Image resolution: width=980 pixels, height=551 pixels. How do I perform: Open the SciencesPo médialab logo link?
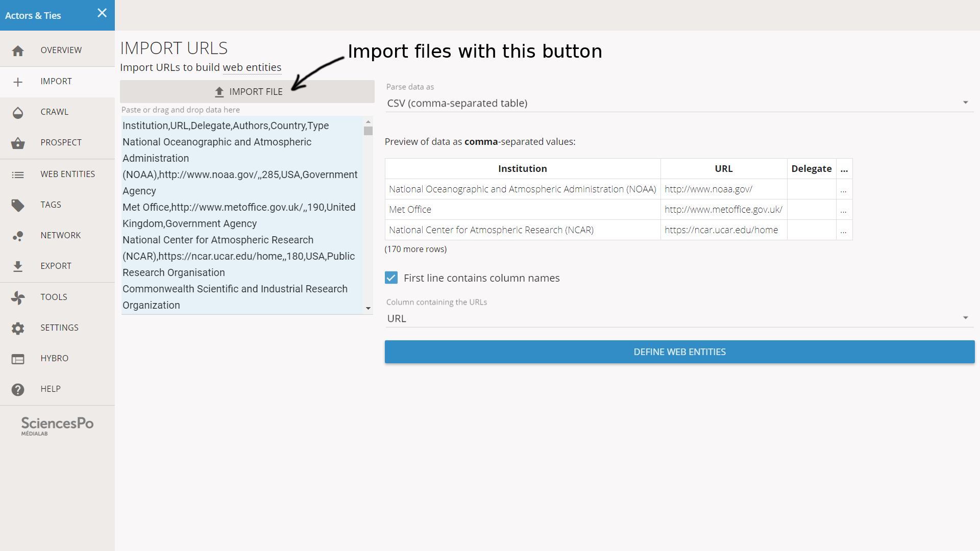click(57, 426)
